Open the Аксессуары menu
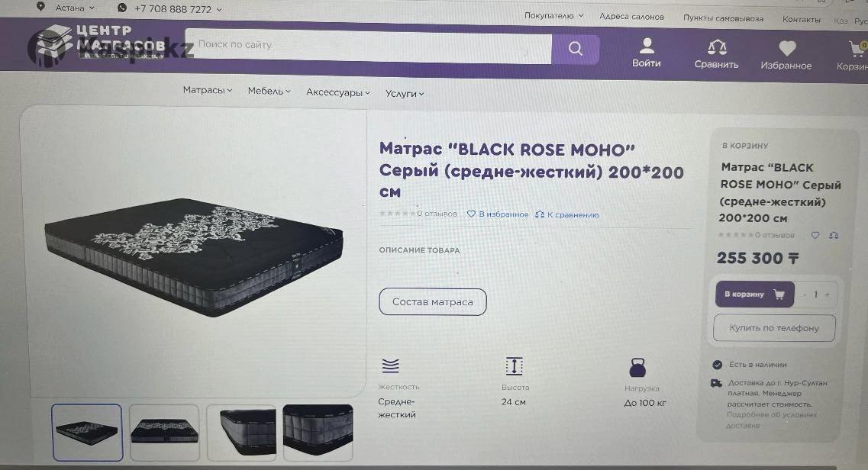The image size is (868, 470). 337,93
